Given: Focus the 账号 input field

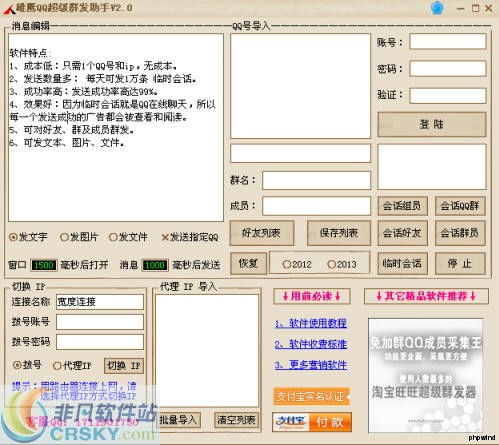Looking at the screenshot, I should (448, 42).
